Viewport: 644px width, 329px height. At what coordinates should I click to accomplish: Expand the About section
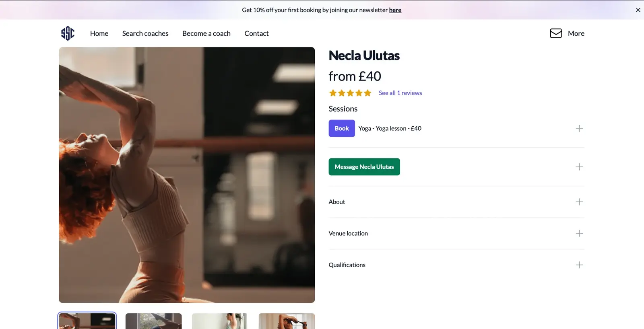tap(456, 202)
